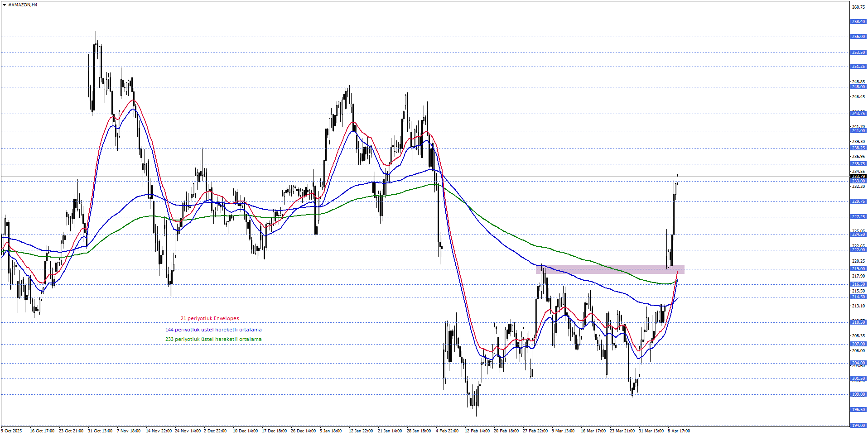Viewport: 868px width, 436px height.
Task: Click the black 233.79 current price tag
Action: click(858, 176)
